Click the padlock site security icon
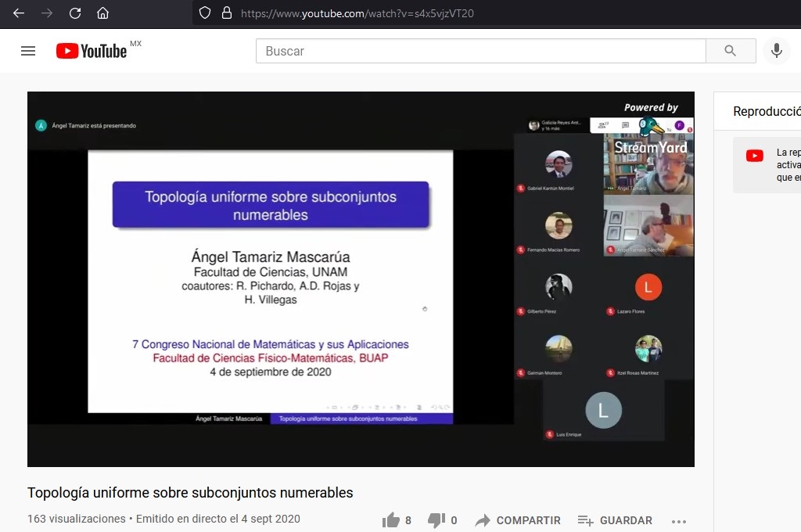Viewport: 801px width, 532px height. [227, 13]
